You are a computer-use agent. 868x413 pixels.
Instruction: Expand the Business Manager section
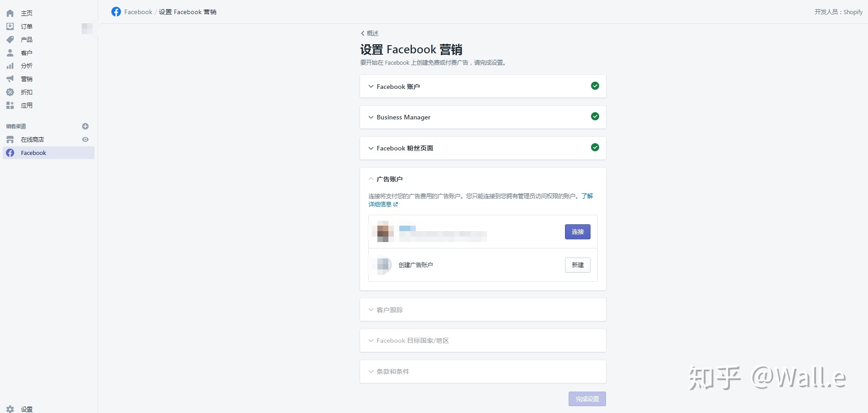tap(483, 117)
